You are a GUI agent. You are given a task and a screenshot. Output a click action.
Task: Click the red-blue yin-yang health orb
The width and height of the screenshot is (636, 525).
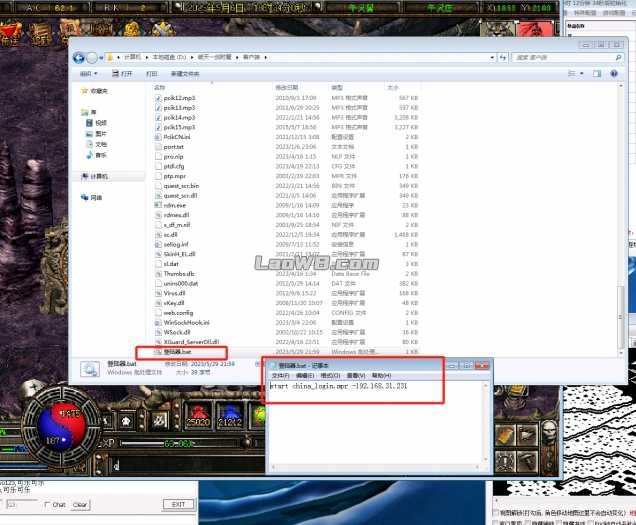62,426
